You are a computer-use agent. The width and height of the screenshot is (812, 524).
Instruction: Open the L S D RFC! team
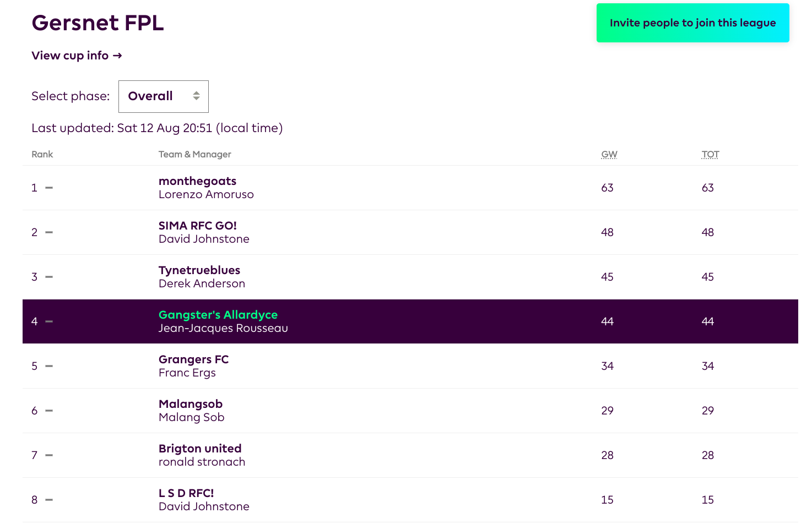click(186, 493)
